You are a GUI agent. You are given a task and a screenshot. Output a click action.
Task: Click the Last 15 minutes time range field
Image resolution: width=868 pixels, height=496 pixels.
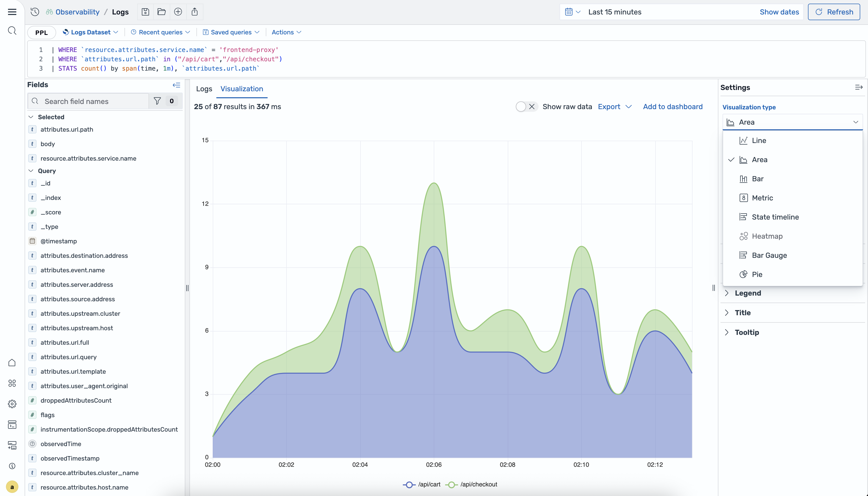pos(615,12)
